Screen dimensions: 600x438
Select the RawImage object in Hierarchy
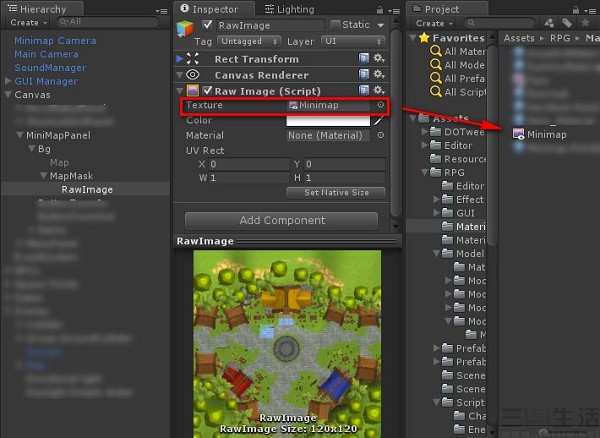tap(87, 189)
